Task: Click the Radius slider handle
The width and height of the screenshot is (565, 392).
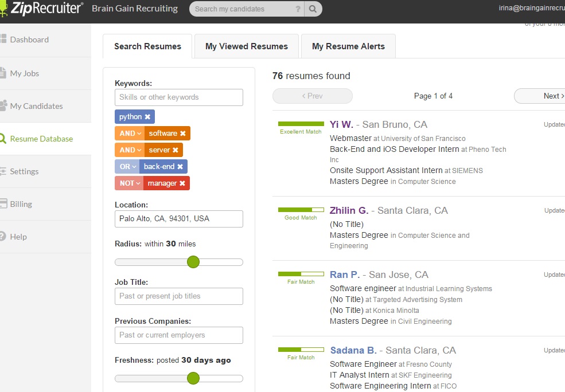Action: click(x=193, y=262)
